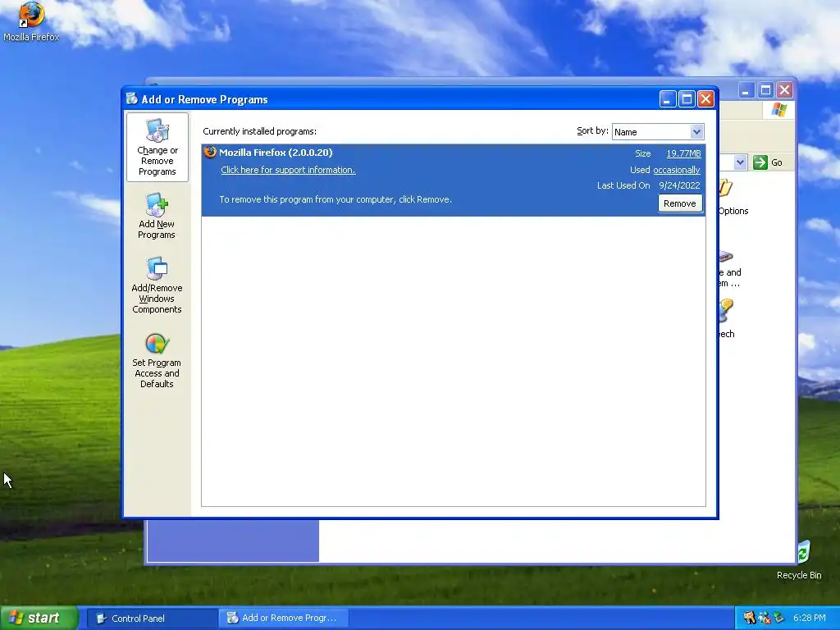This screenshot has width=840, height=630.
Task: Expand the Sort by Name dropdown
Action: pos(696,132)
